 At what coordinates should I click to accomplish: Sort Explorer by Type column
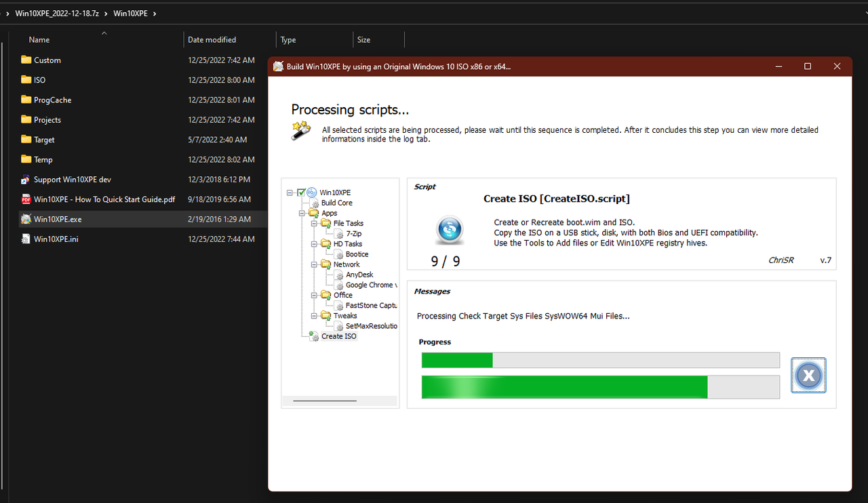pos(288,40)
